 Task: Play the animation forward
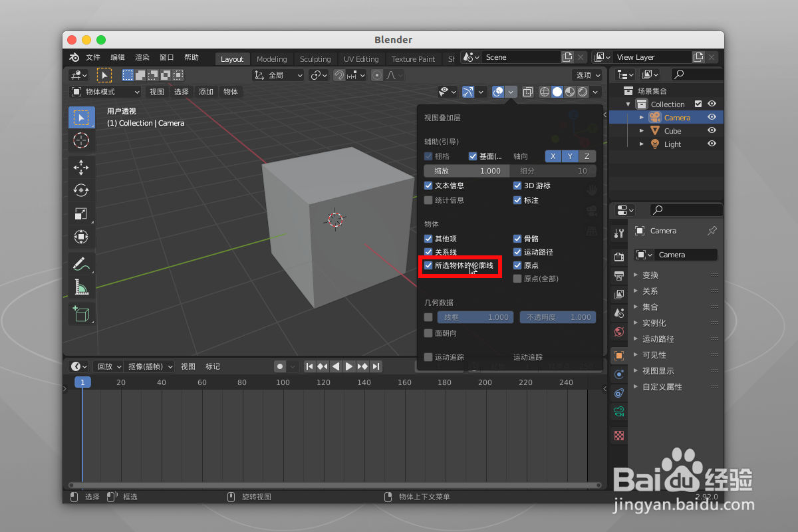349,366
